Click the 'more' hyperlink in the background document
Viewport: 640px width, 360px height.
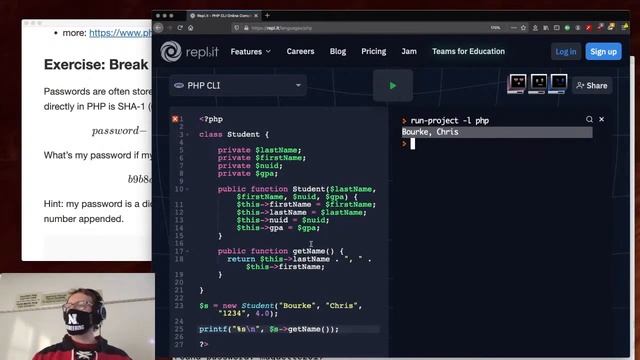(x=120, y=33)
